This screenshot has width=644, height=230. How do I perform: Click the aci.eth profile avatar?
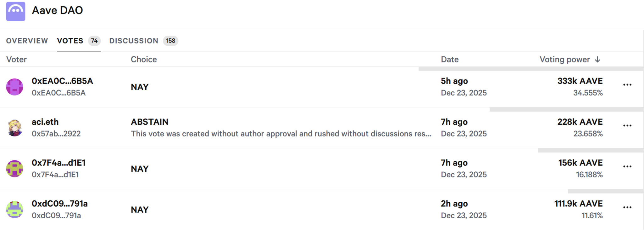pyautogui.click(x=15, y=128)
